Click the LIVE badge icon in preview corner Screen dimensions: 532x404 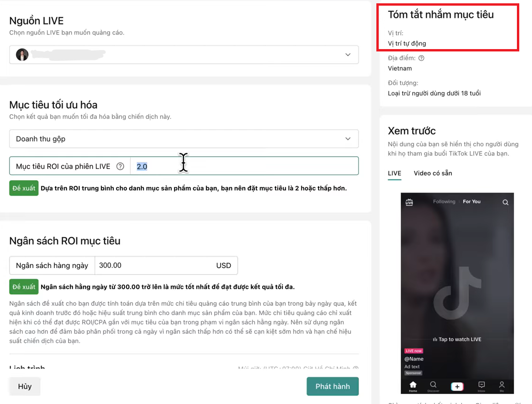(x=409, y=202)
